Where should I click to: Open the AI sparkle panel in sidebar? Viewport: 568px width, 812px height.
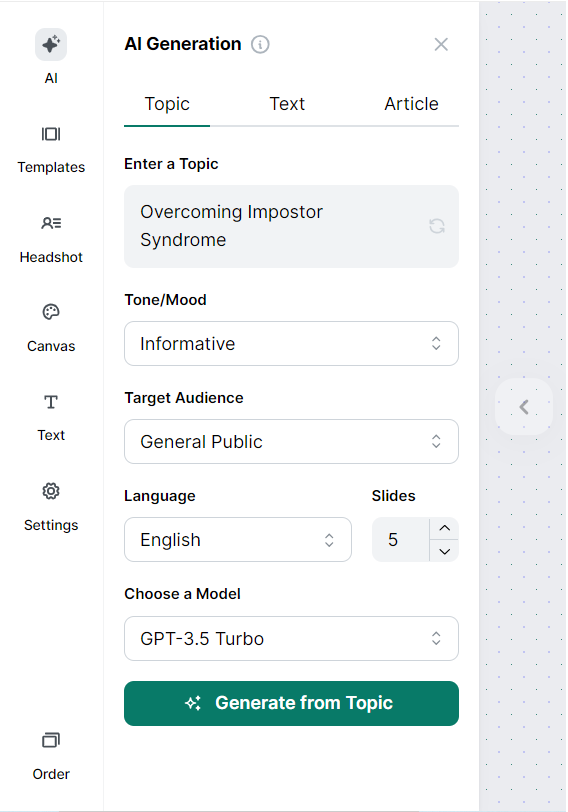coord(51,45)
